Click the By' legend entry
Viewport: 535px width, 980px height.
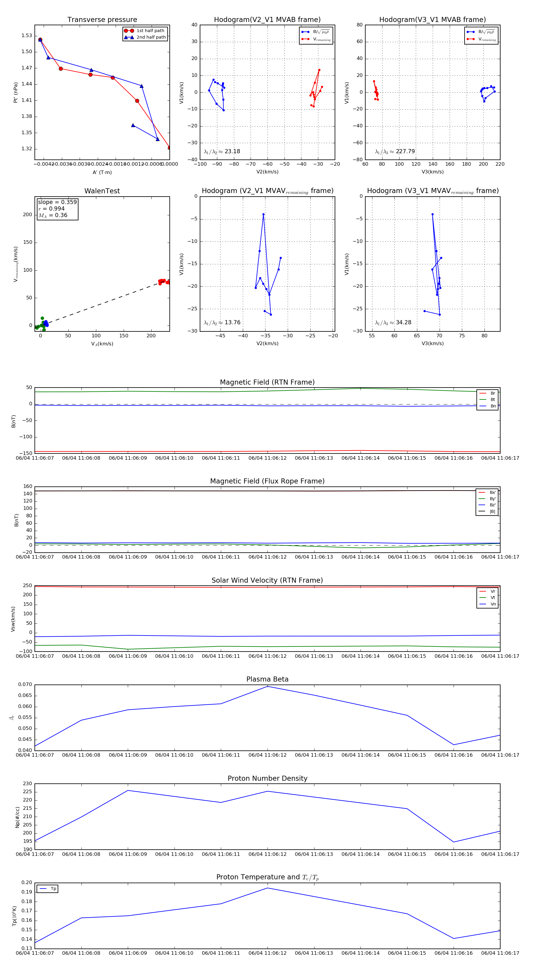point(487,499)
